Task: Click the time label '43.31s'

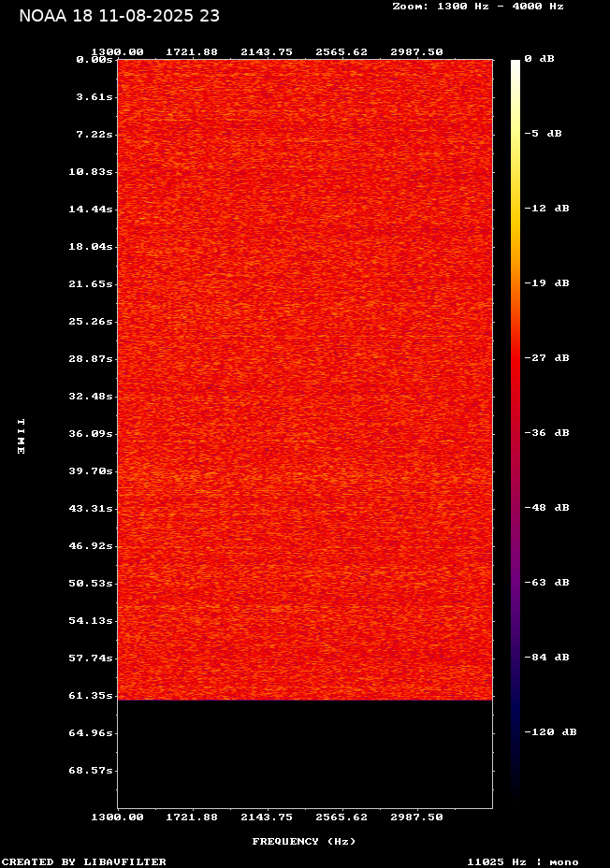Action: (x=91, y=508)
